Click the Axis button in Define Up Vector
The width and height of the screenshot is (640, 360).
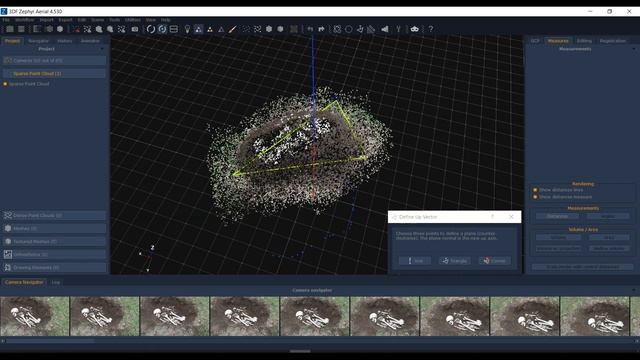tap(415, 260)
